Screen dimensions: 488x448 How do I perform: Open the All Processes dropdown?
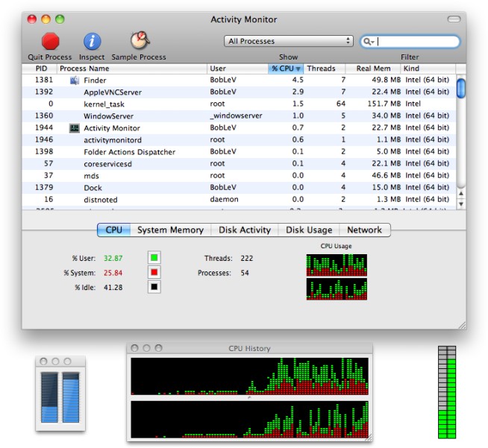(x=288, y=41)
